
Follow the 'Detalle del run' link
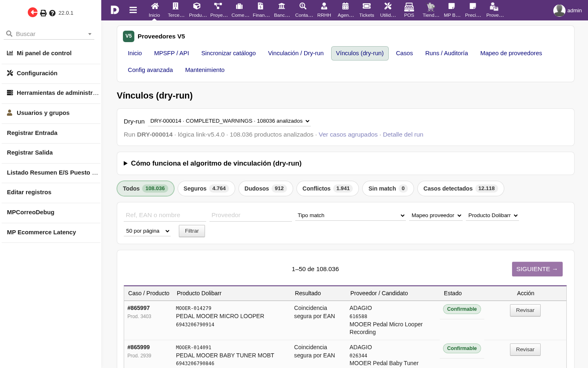pos(403,135)
